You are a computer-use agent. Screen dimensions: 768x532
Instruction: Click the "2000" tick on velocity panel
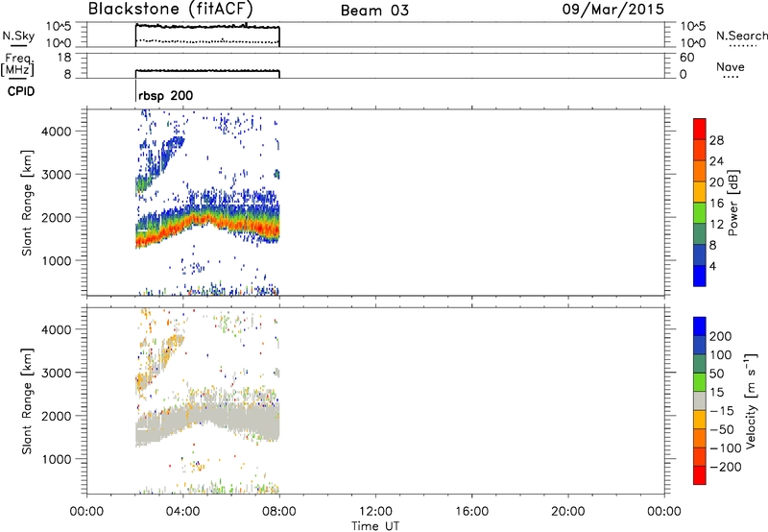57,416
